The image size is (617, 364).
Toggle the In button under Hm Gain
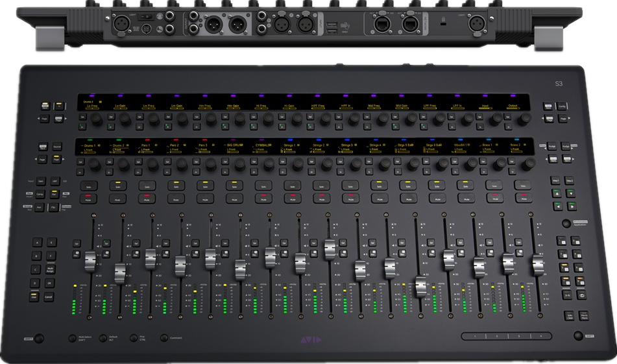(x=224, y=127)
